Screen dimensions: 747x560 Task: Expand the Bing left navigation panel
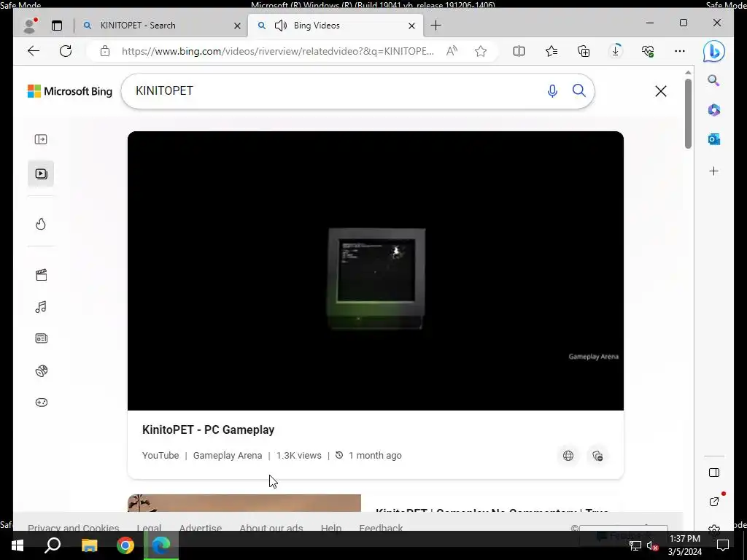click(x=41, y=139)
